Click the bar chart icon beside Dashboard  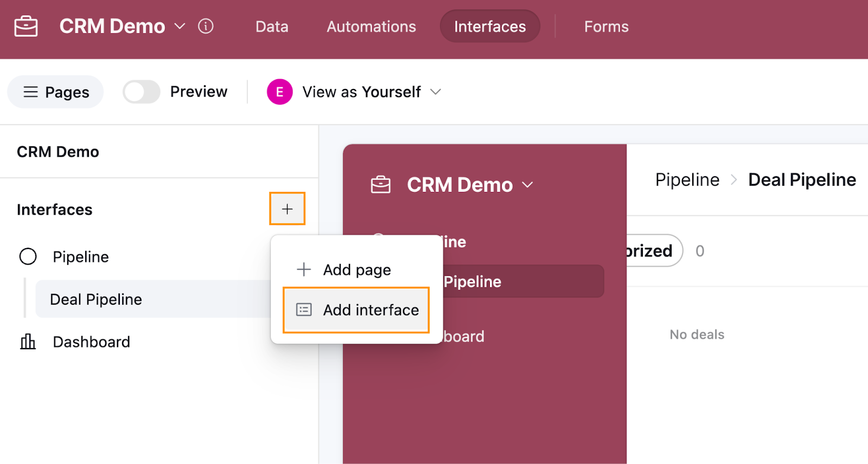(x=28, y=342)
